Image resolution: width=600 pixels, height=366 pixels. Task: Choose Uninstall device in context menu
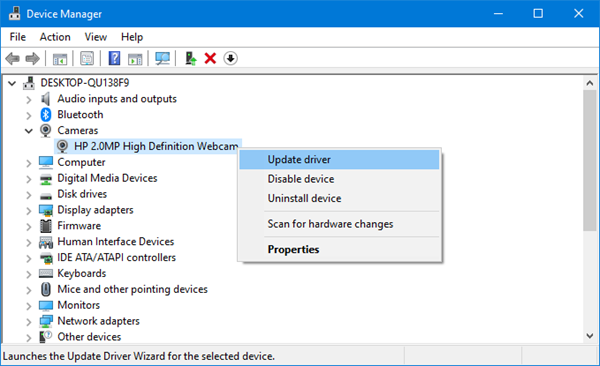point(339,198)
